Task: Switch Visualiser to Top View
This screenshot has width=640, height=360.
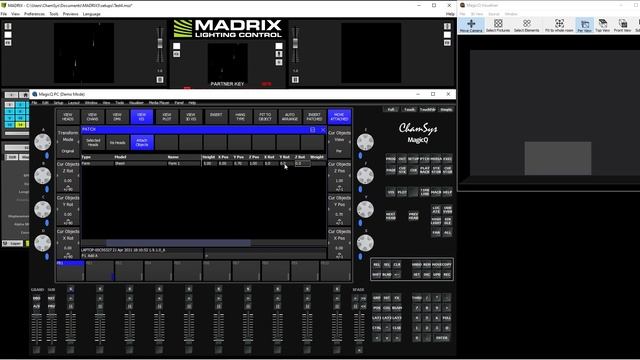Action: pos(602,25)
